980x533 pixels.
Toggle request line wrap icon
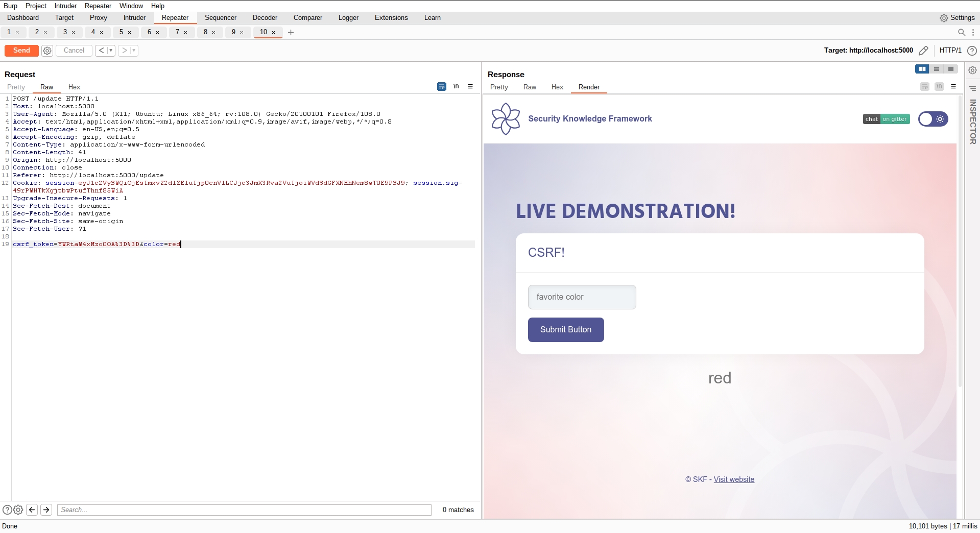point(442,87)
